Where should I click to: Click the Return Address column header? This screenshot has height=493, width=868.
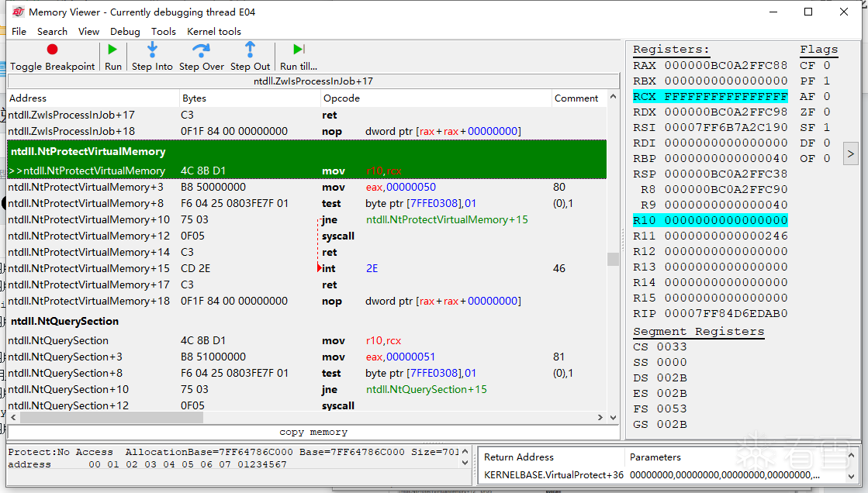pyautogui.click(x=552, y=457)
